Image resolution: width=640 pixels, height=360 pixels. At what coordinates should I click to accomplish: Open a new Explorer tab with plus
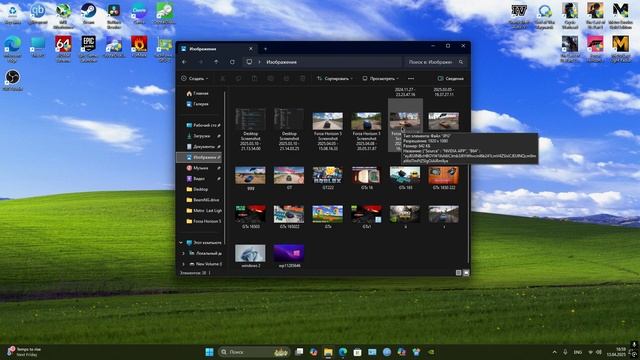pyautogui.click(x=265, y=49)
